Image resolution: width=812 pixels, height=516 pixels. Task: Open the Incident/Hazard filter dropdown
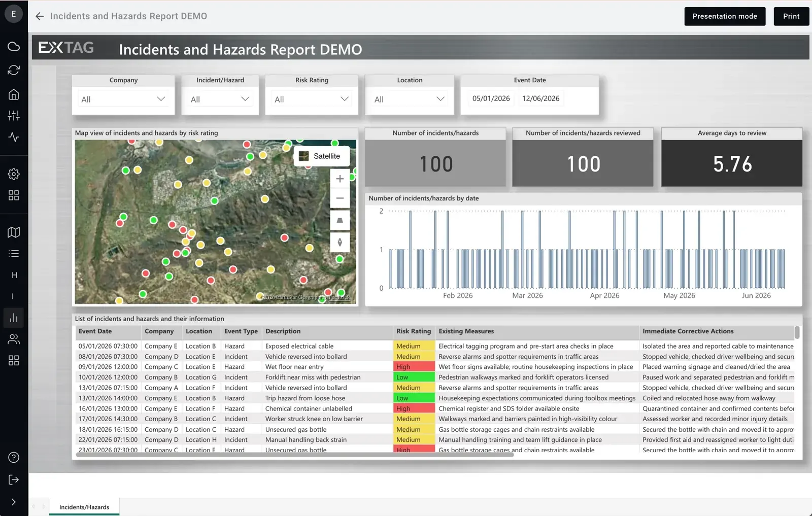click(220, 99)
